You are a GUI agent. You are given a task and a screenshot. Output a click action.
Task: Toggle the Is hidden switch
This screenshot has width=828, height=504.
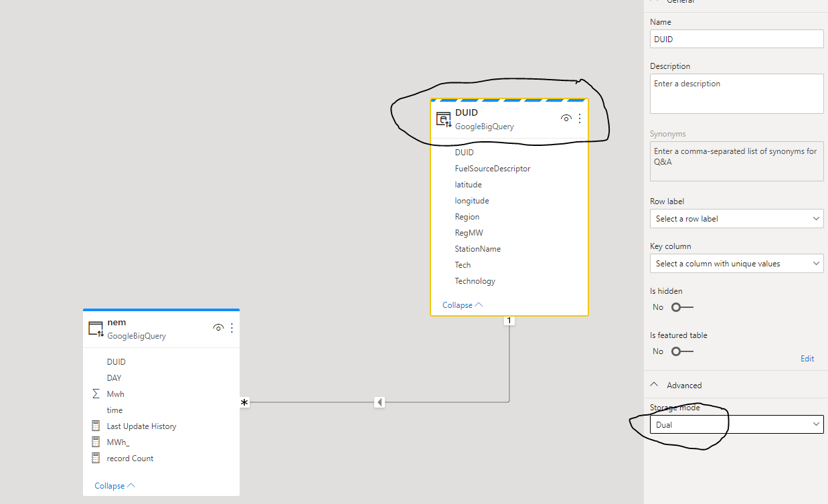[x=682, y=307]
